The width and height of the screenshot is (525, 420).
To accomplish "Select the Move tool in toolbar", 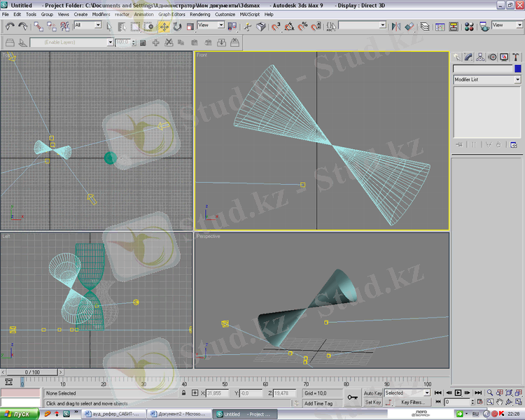I will (x=164, y=27).
